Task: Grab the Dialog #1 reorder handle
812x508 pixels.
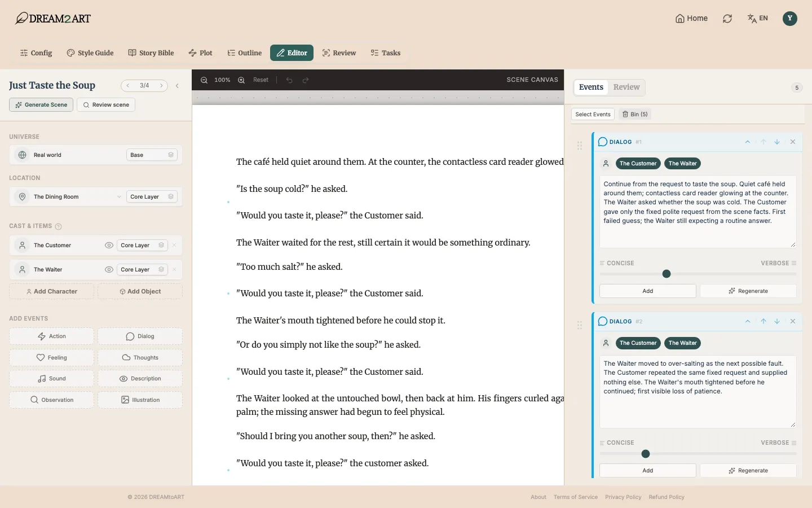Action: 580,146
